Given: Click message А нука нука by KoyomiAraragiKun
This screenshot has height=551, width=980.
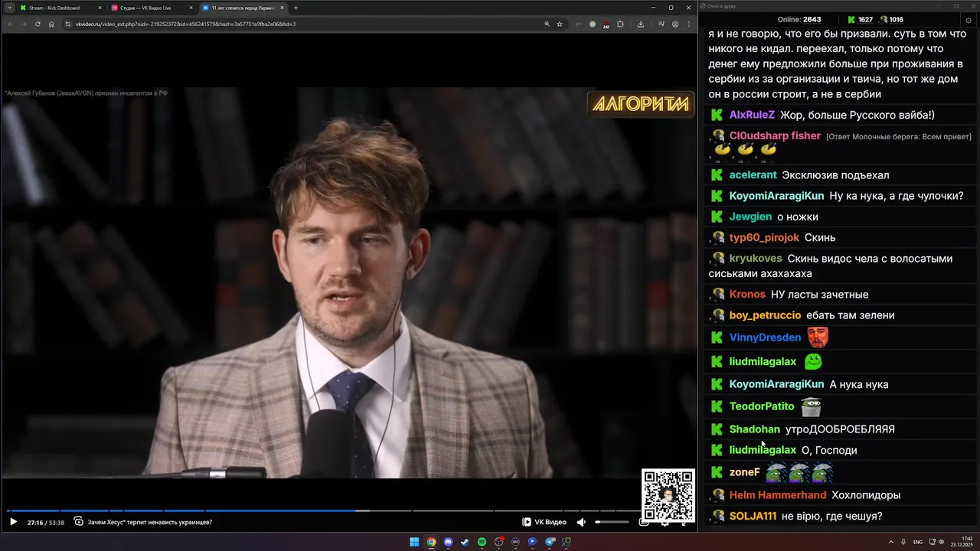Looking at the screenshot, I should (859, 384).
